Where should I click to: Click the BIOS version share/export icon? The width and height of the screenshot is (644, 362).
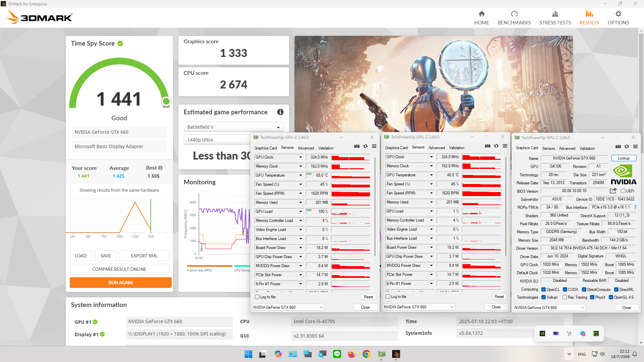pos(613,191)
